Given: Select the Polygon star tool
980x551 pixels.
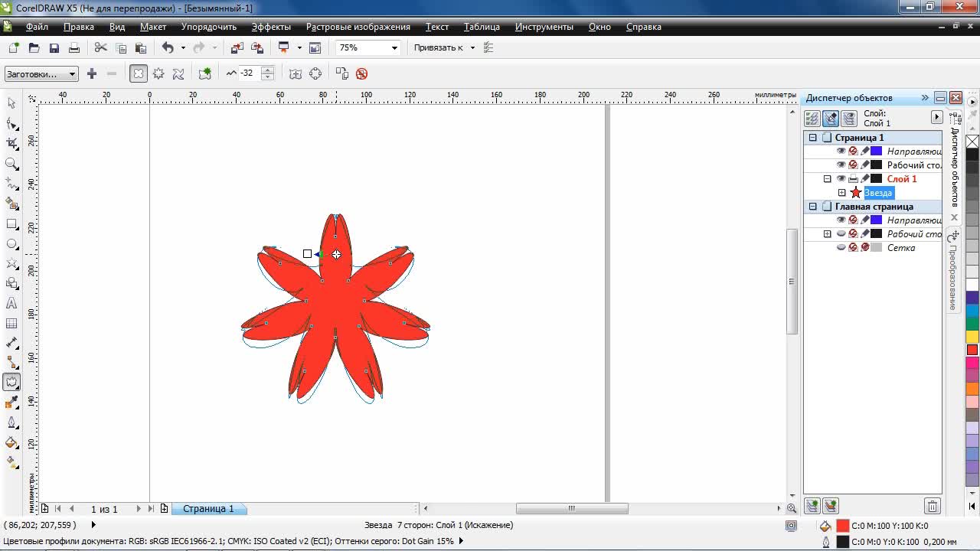Looking at the screenshot, I should pyautogui.click(x=11, y=264).
